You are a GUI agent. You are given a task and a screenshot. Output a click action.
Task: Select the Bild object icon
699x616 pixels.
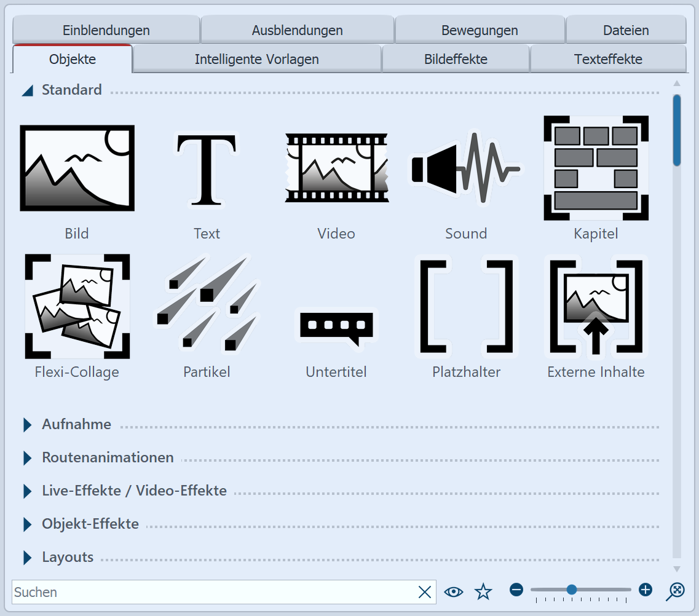click(76, 167)
